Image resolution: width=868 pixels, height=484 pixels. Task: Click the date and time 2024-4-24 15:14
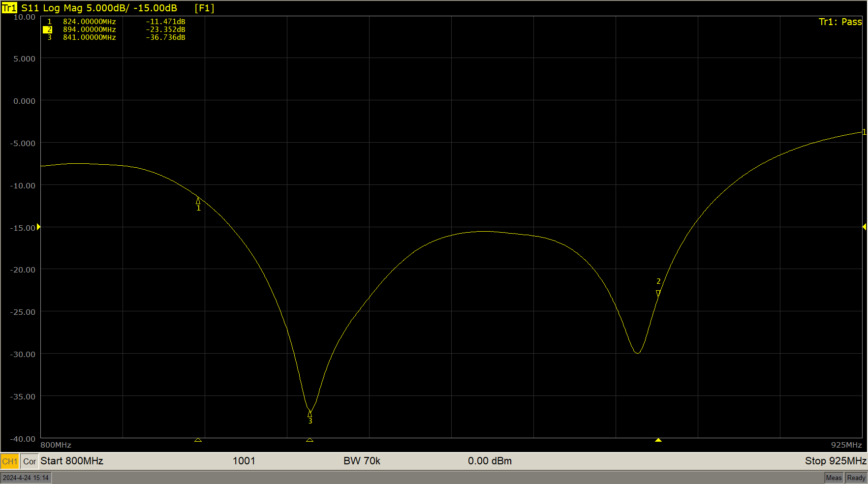[26, 478]
